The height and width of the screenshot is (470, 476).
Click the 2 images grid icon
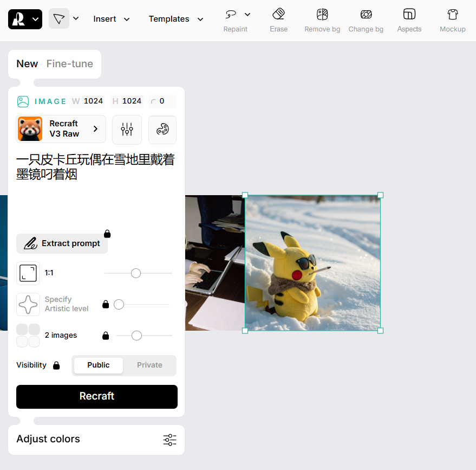pyautogui.click(x=28, y=336)
